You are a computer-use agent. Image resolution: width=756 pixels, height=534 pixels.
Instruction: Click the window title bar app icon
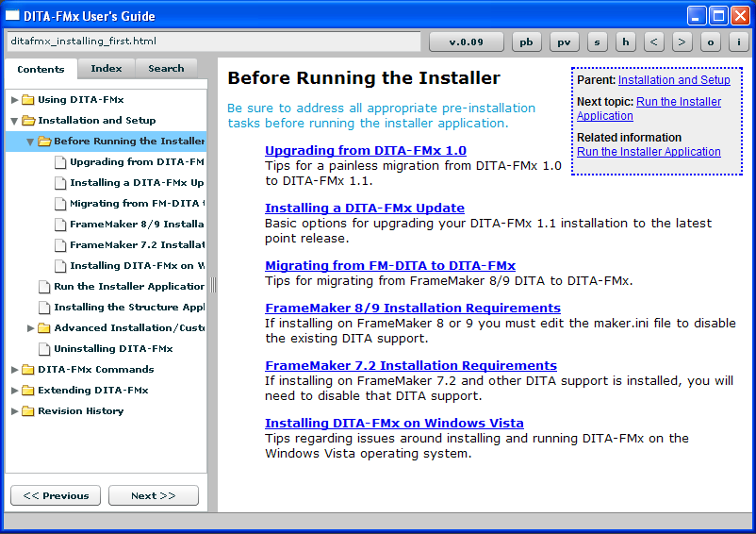tap(12, 15)
